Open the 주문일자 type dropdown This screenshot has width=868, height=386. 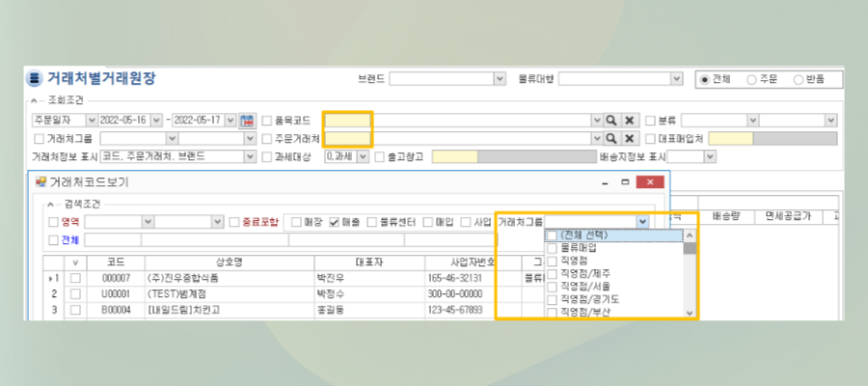[92, 121]
